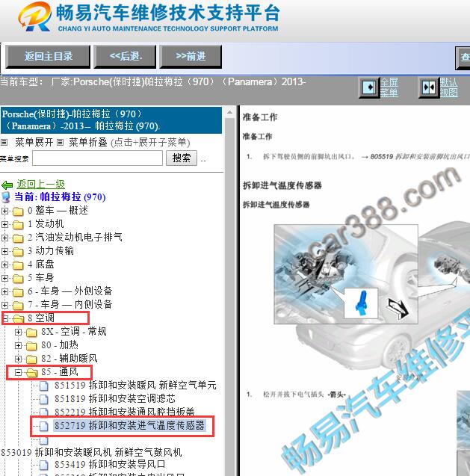The image size is (470, 476).
Task: Click the folder icon for 3 动力传输
Action: 18,251
